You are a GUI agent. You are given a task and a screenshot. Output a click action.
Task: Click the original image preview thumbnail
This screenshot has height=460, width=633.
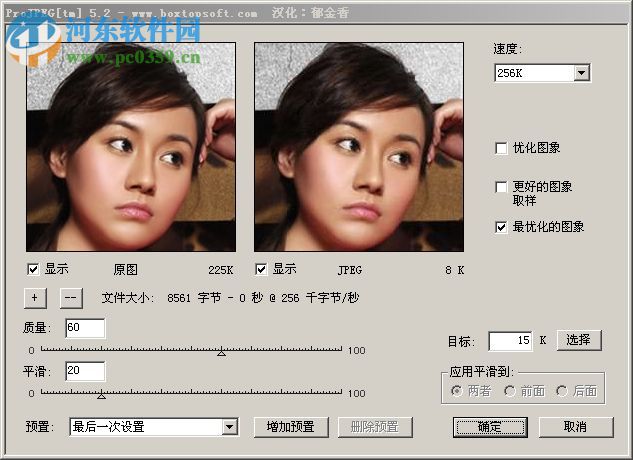(131, 147)
